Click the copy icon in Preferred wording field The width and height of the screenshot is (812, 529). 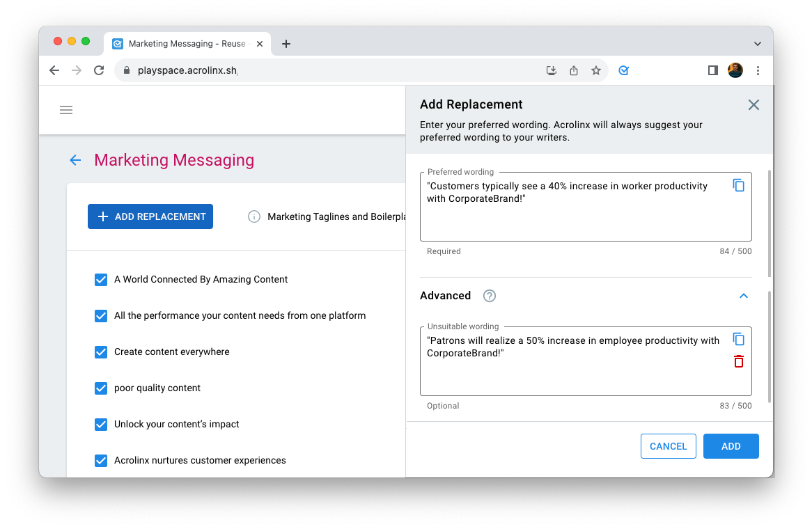[739, 185]
